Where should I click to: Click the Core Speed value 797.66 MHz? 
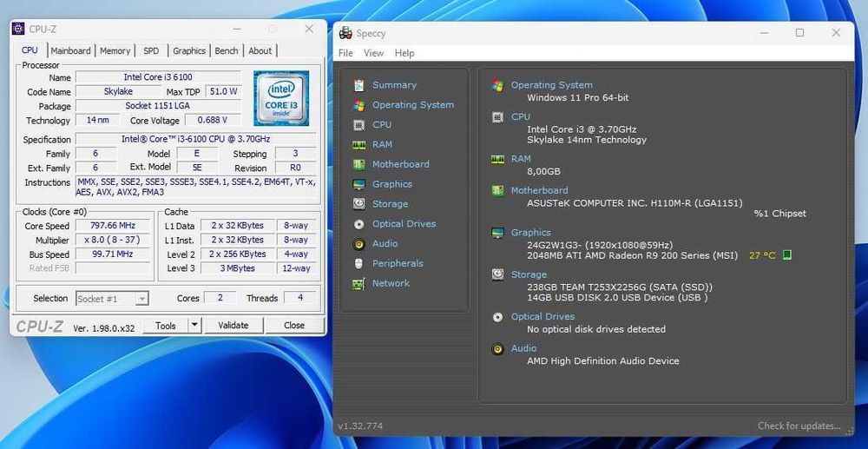[113, 226]
